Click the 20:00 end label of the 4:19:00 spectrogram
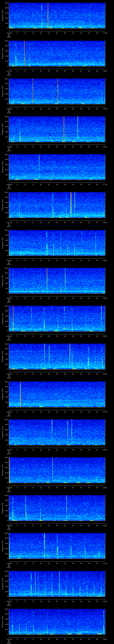This screenshot has height=644, width=114. (105, 147)
